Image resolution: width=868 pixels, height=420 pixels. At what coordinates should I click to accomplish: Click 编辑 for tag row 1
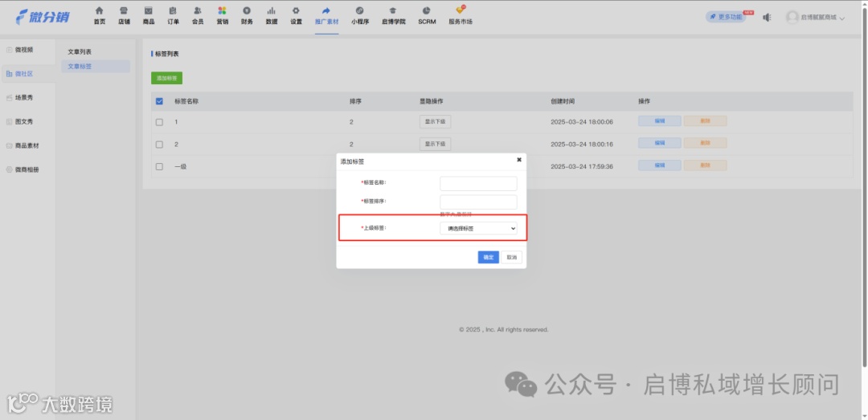(659, 121)
